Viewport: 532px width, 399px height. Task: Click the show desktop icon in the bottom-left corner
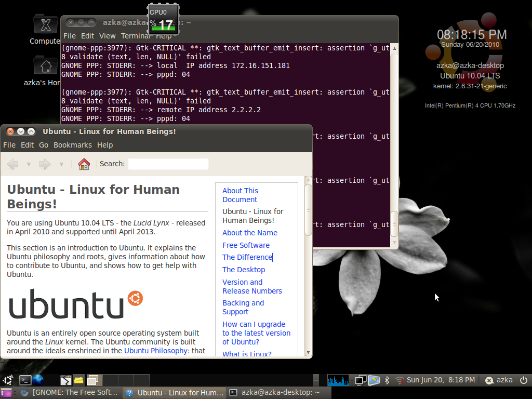click(x=6, y=393)
